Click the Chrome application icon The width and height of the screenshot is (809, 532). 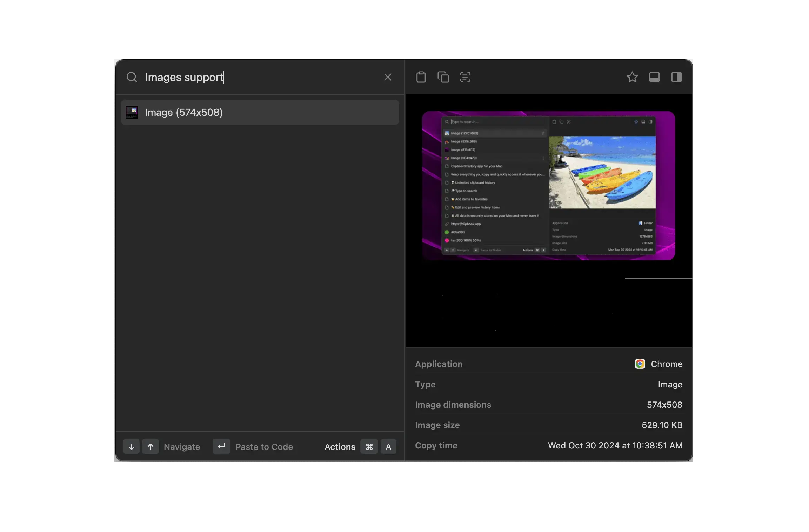tap(640, 364)
